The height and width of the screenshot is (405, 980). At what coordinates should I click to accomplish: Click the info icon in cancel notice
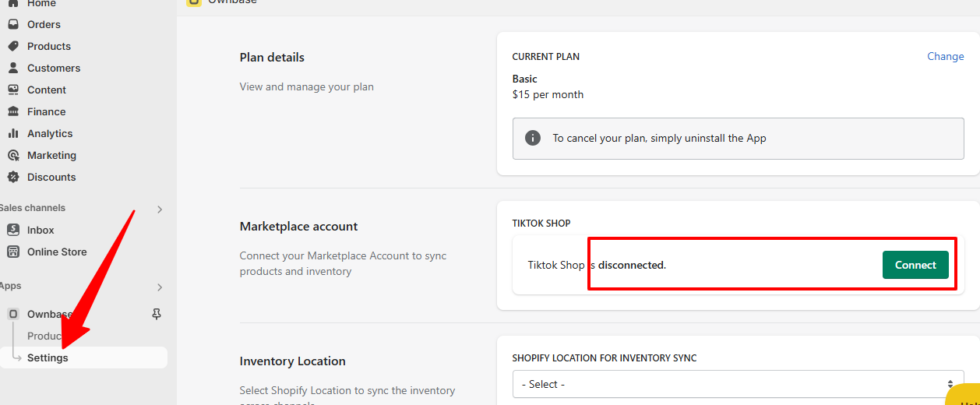point(533,138)
